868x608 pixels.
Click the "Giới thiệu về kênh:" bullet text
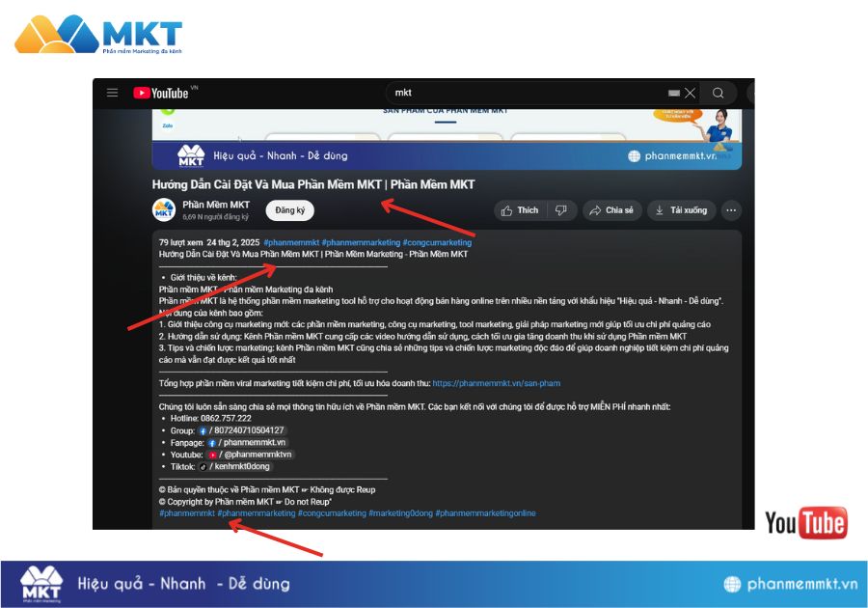point(203,277)
